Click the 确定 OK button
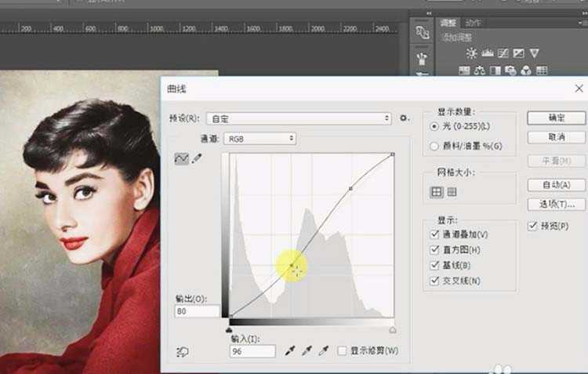The width and height of the screenshot is (588, 374). (x=556, y=118)
